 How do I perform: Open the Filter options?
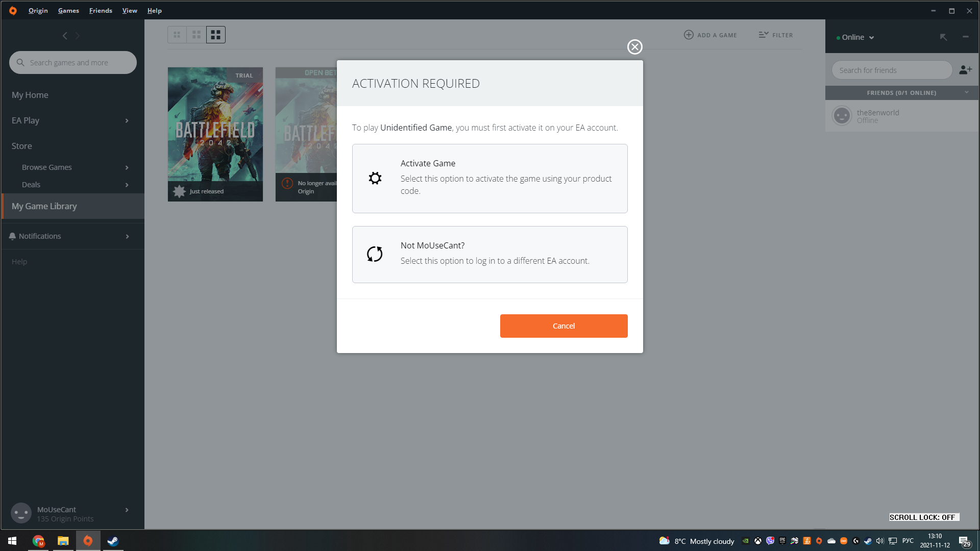pyautogui.click(x=775, y=35)
